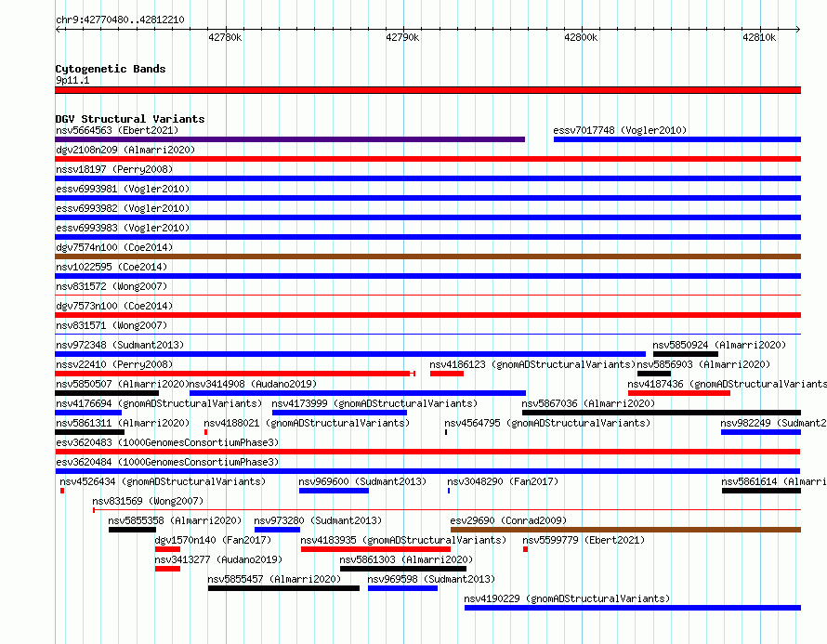The image size is (827, 644).
Task: Select nsv5850507 (Almarri2020) label
Action: pyautogui.click(x=123, y=384)
